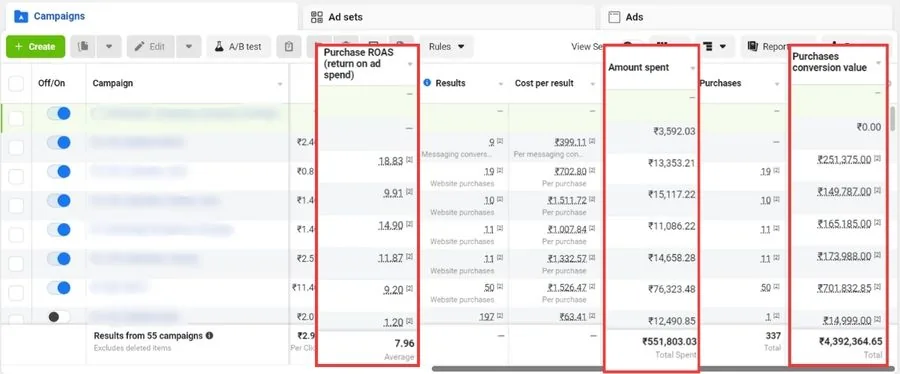This screenshot has width=900, height=374.
Task: Click the Edit button
Action: click(151, 47)
